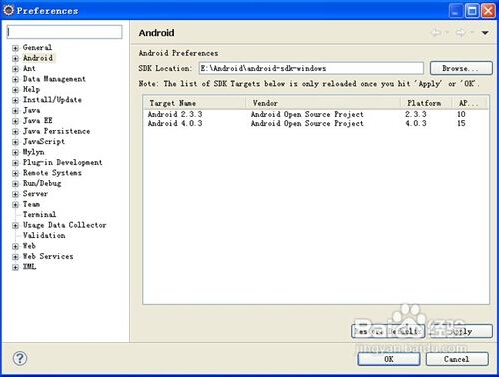Expand the Web Services node
501x378 pixels.
(x=15, y=257)
